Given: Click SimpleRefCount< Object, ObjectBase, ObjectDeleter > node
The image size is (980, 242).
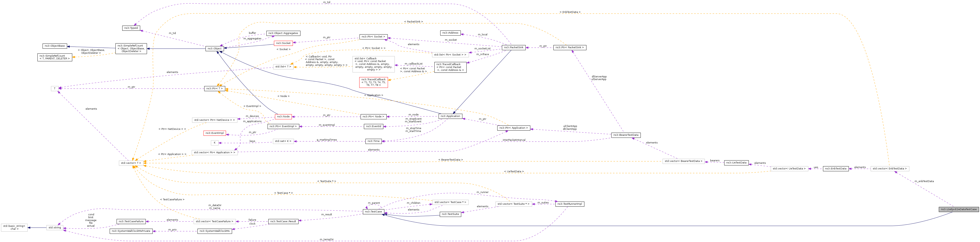Looking at the screenshot, I should click(131, 49).
